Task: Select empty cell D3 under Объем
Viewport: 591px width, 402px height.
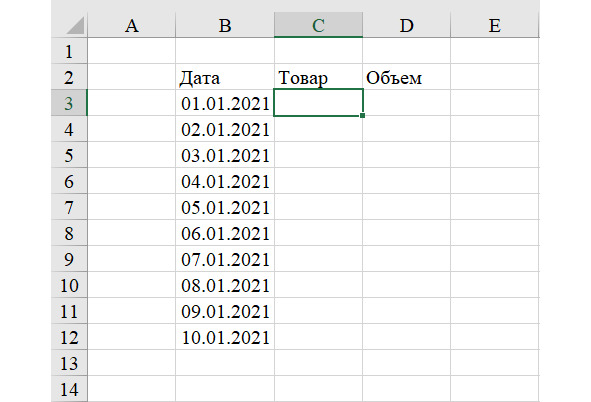Action: pos(406,103)
